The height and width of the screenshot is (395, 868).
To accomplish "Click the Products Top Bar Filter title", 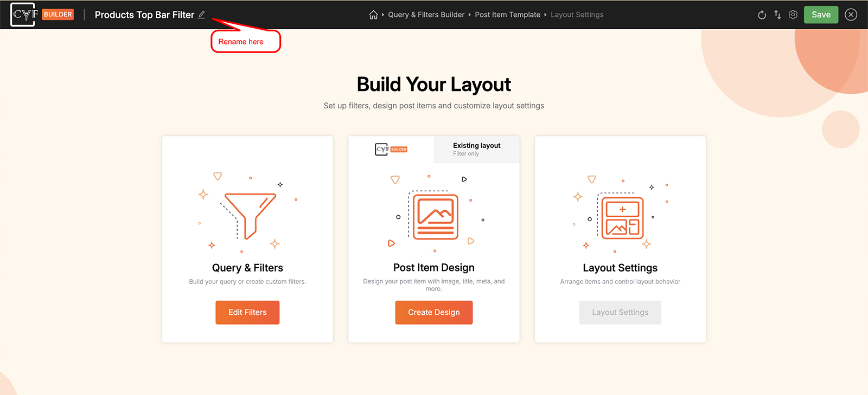I will pos(144,15).
